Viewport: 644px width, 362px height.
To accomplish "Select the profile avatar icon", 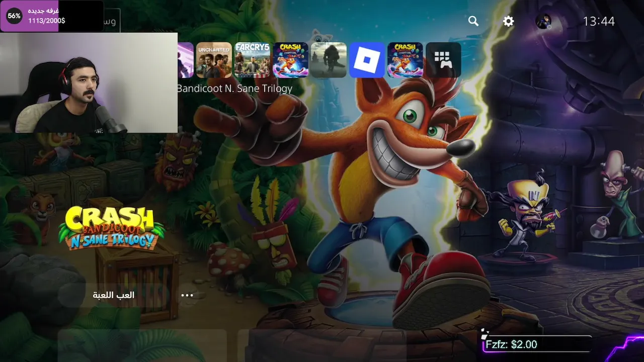I will pos(543,21).
